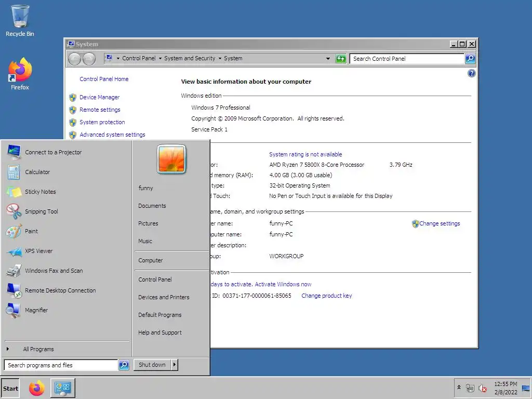Click the user account flower picture
The image size is (532, 399).
click(x=171, y=159)
